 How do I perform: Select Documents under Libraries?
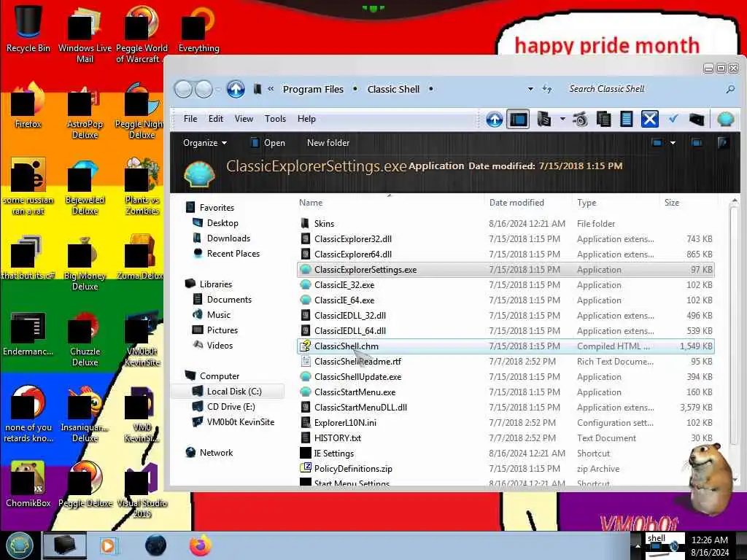(x=228, y=300)
